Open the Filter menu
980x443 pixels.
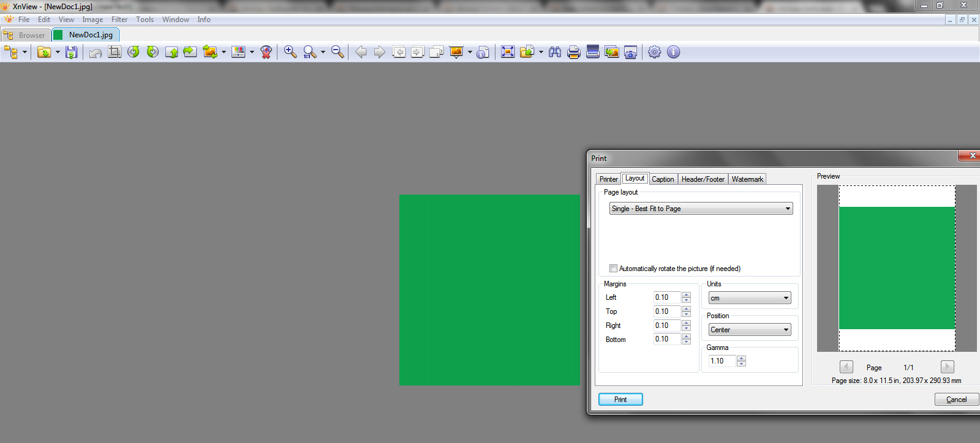[x=119, y=20]
